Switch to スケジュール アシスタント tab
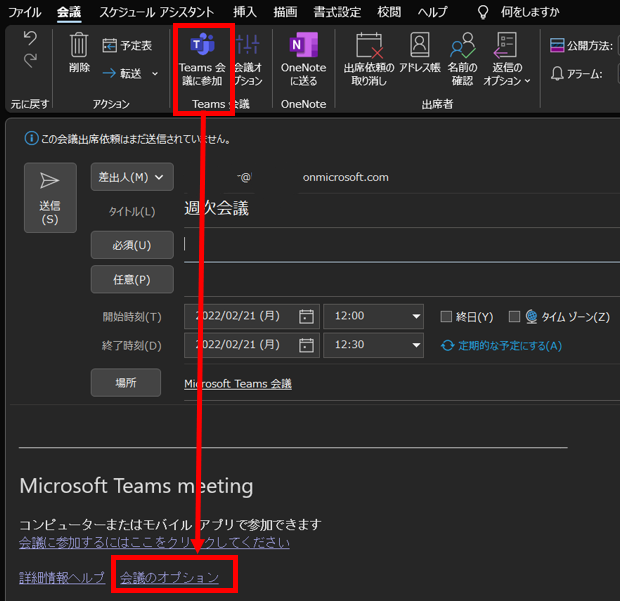 coord(157,12)
